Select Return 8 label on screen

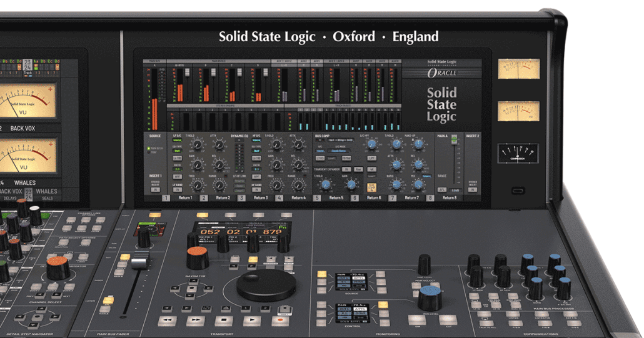click(x=450, y=197)
